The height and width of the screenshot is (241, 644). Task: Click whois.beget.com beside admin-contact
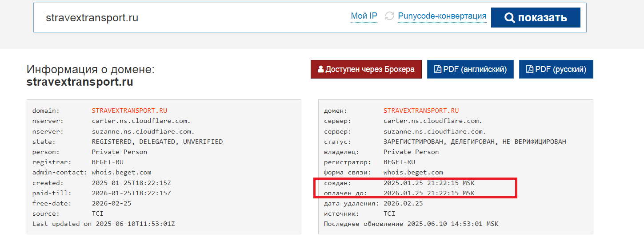(x=121, y=172)
